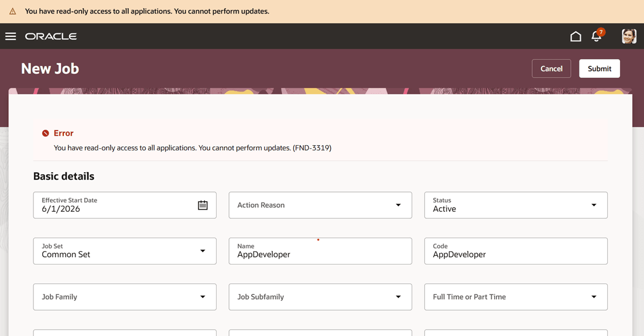Screen dimensions: 644x336
Task: Click the Code field containing AppDeveloper
Action: point(515,251)
